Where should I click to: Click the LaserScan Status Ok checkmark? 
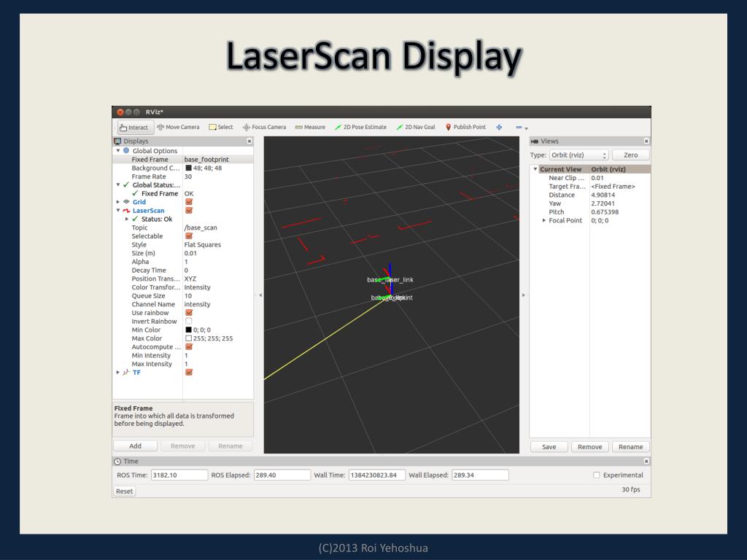(x=135, y=219)
